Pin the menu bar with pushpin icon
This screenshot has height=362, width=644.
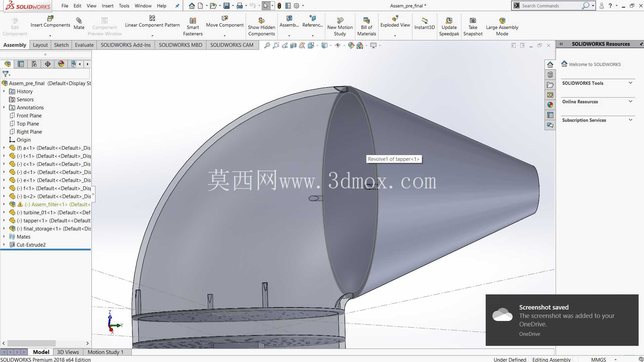pos(177,6)
